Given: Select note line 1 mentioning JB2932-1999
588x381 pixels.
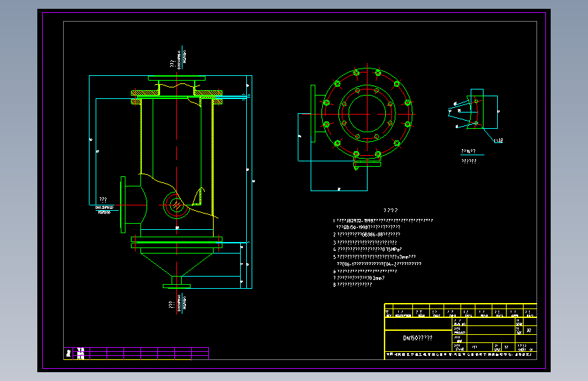Looking at the screenshot, I should (383, 220).
